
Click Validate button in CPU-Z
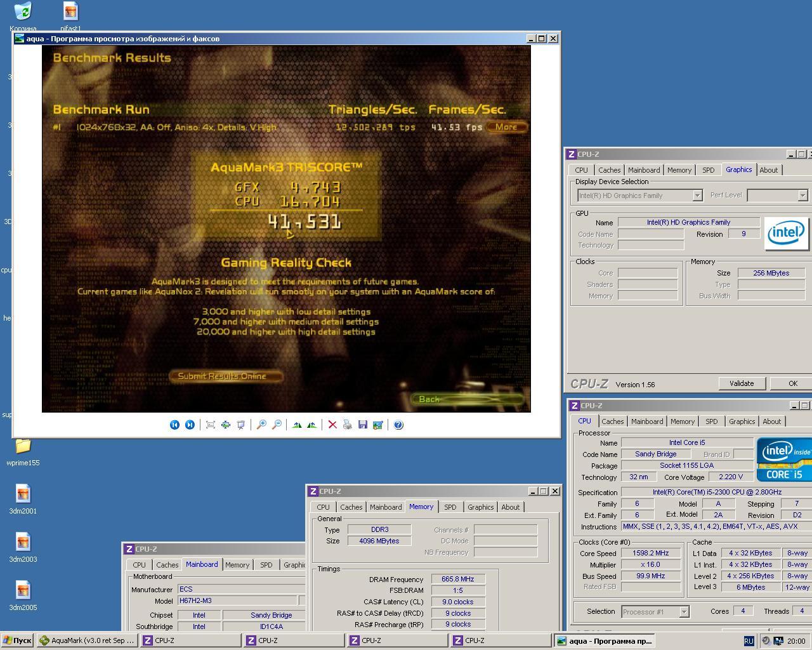click(x=742, y=383)
